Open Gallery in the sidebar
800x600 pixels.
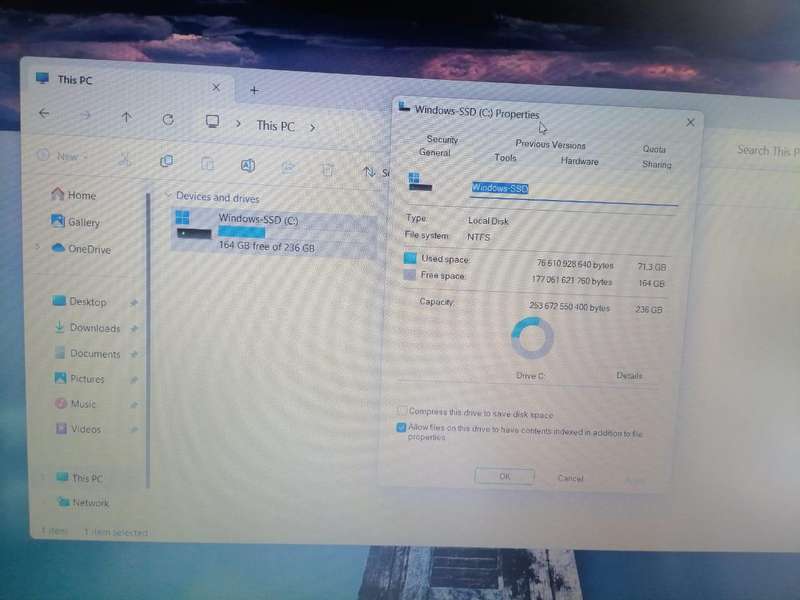click(x=76, y=221)
